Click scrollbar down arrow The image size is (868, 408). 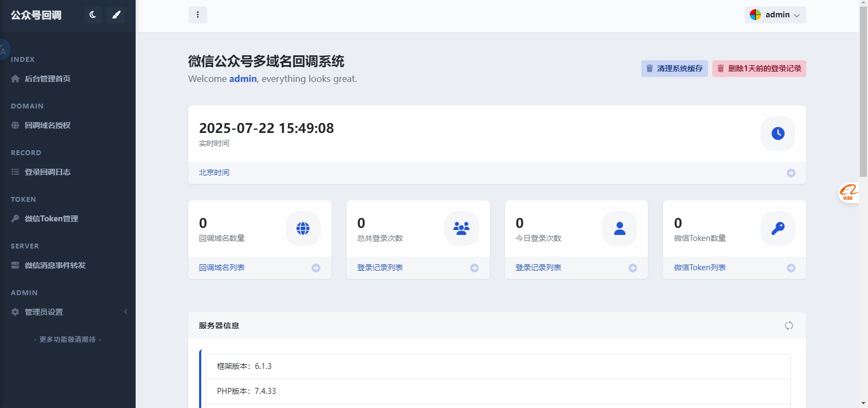(x=864, y=404)
